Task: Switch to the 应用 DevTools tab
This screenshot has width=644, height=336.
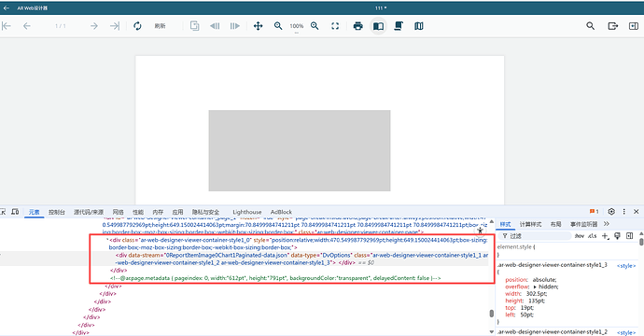Action: pyautogui.click(x=177, y=212)
